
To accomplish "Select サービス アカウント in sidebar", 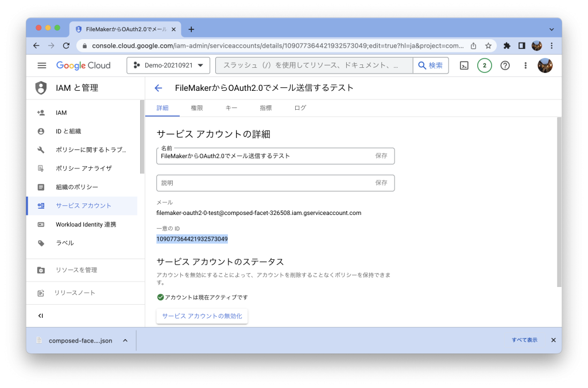I will [82, 206].
